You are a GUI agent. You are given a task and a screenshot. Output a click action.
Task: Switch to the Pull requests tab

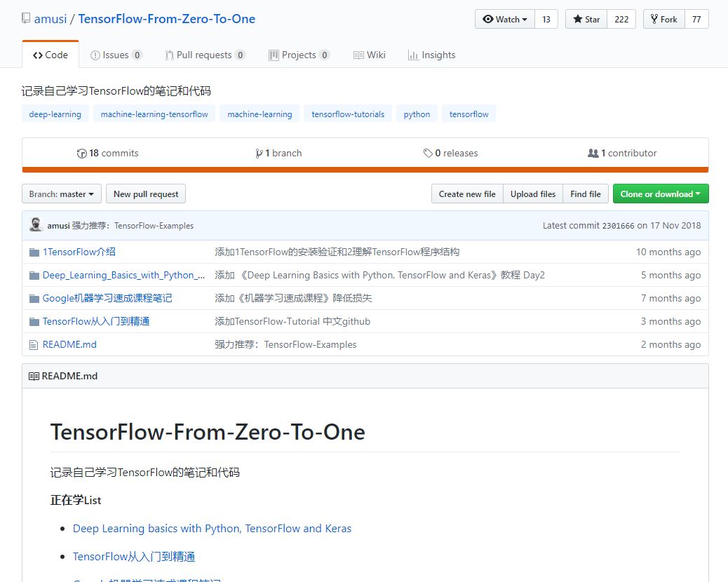(205, 55)
